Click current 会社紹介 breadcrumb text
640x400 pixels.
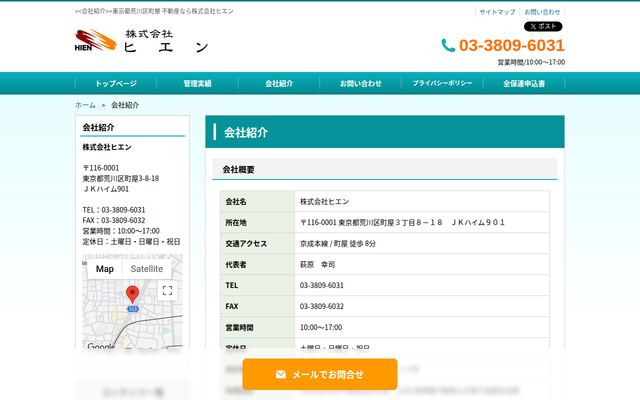click(125, 105)
